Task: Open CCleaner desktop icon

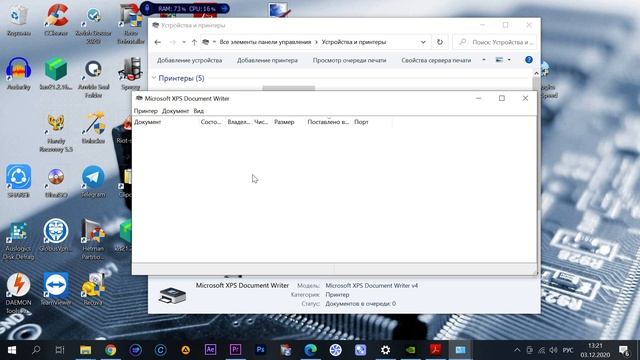Action: click(56, 20)
